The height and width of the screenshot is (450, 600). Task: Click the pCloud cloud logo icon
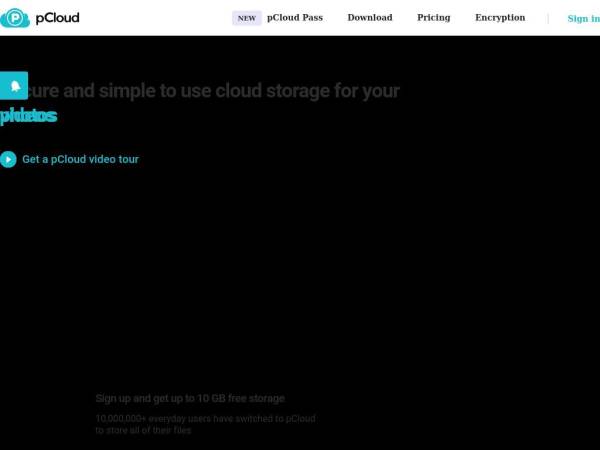click(x=15, y=18)
